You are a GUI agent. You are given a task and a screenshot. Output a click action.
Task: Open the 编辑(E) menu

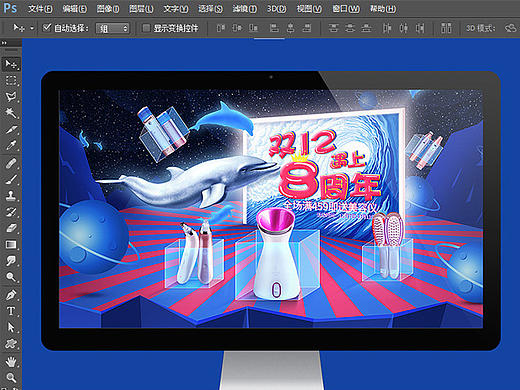click(75, 9)
